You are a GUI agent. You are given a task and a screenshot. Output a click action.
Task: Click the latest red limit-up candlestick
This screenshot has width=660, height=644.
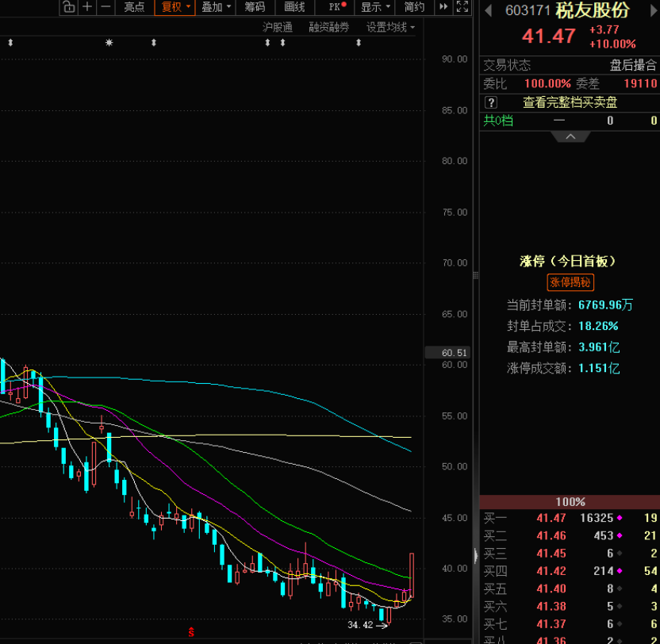tap(412, 575)
